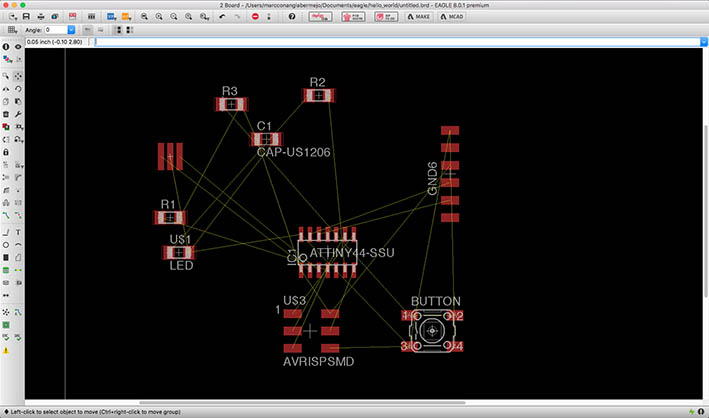709x418 pixels.
Task: Select the Circle tool
Action: [6, 245]
